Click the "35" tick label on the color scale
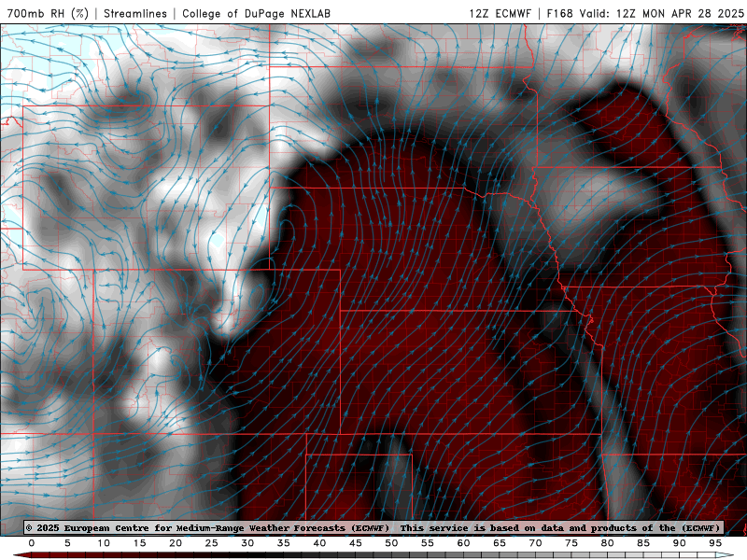The image size is (747, 560). [284, 543]
